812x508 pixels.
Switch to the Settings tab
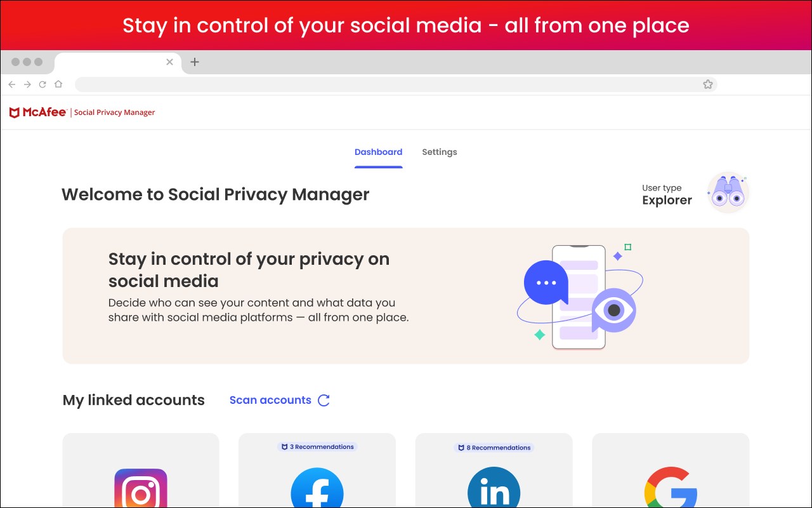coord(439,152)
